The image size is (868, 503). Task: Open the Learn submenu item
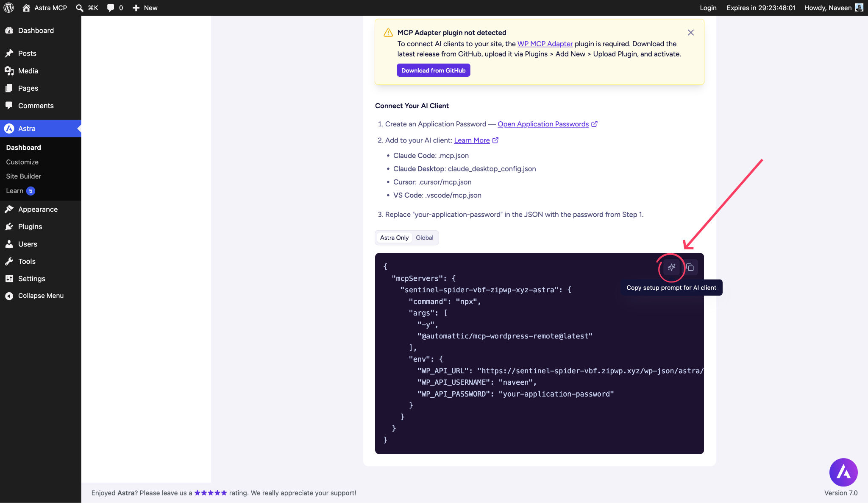[x=14, y=191]
